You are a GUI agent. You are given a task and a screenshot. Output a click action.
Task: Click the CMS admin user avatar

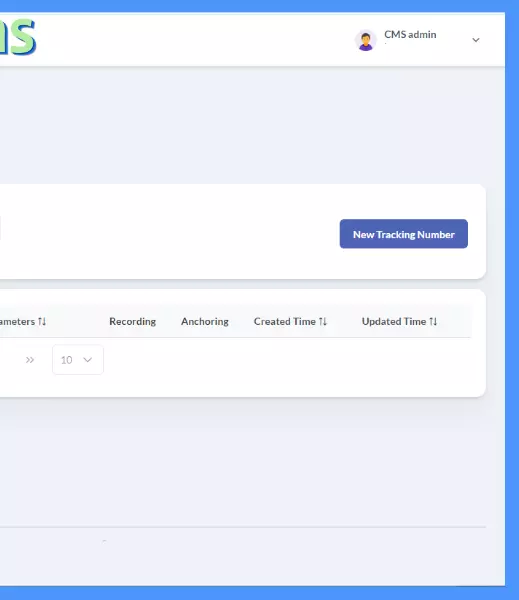coord(366,40)
